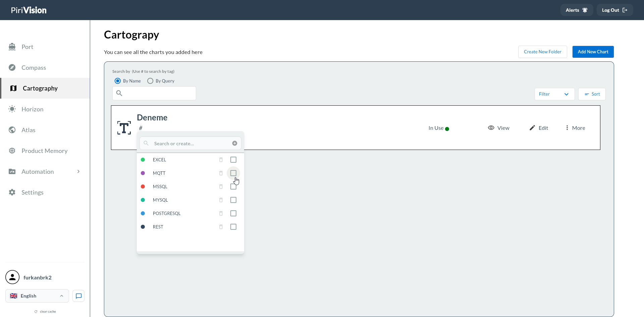This screenshot has width=644, height=317.
Task: Click the pencil icon beside Edit
Action: [532, 128]
